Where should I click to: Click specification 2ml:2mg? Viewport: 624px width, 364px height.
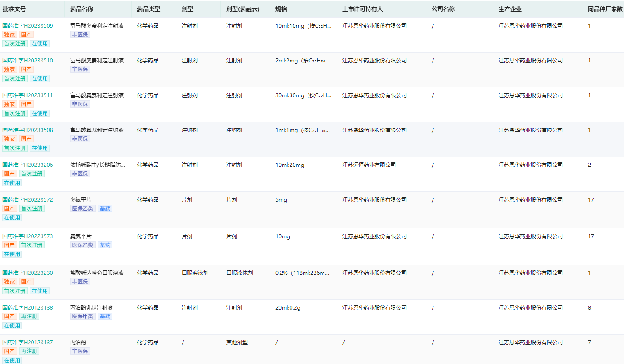303,61
